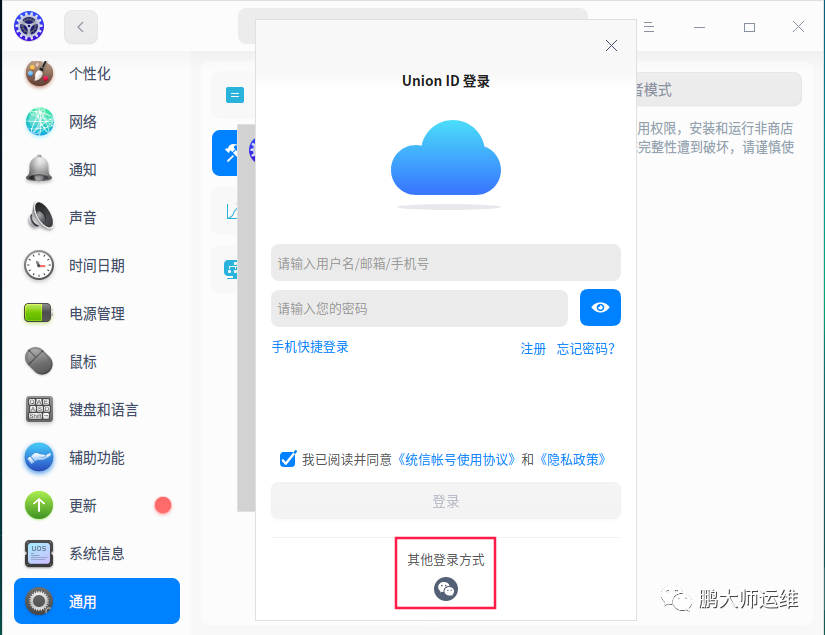The image size is (825, 635).
Task: Open the window hamburger menu
Action: coord(649,27)
